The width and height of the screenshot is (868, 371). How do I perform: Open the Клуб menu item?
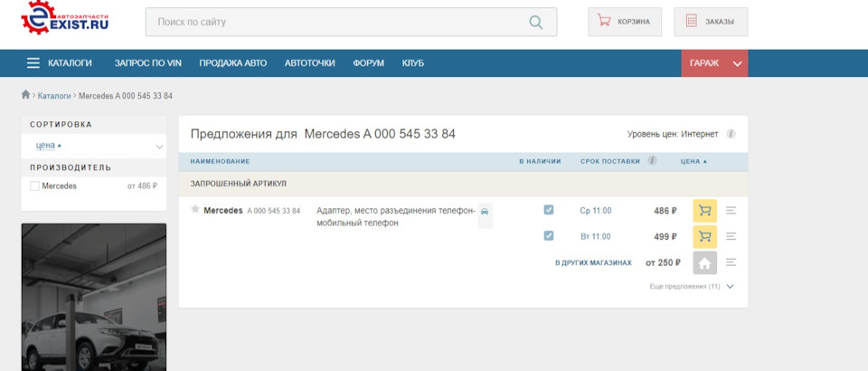pos(413,63)
